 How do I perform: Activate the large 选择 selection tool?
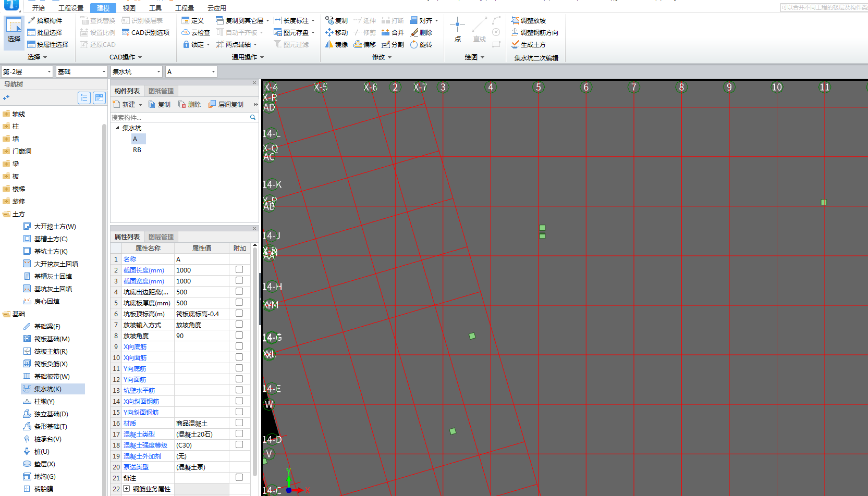(x=14, y=32)
